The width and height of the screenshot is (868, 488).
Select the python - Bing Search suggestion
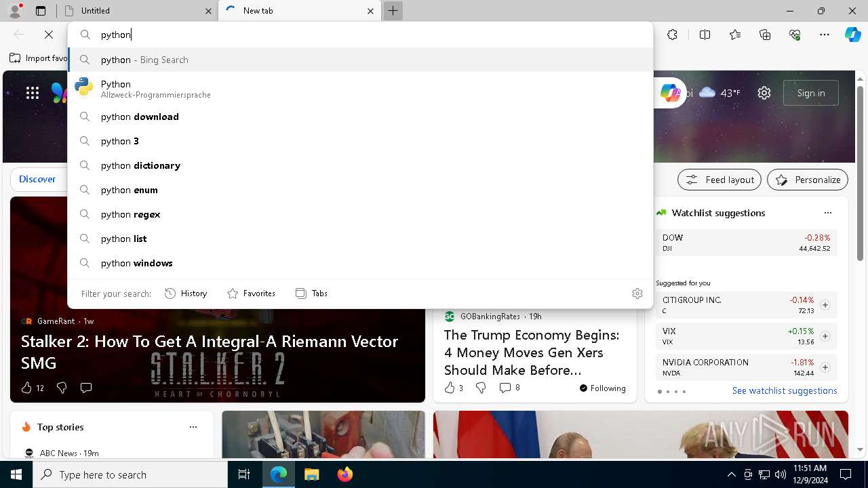360,60
